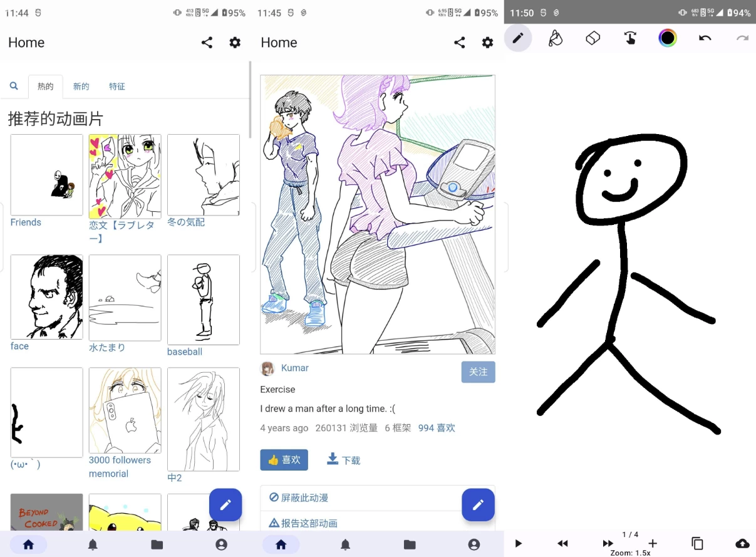Select the pencil drawing tool

pos(517,38)
